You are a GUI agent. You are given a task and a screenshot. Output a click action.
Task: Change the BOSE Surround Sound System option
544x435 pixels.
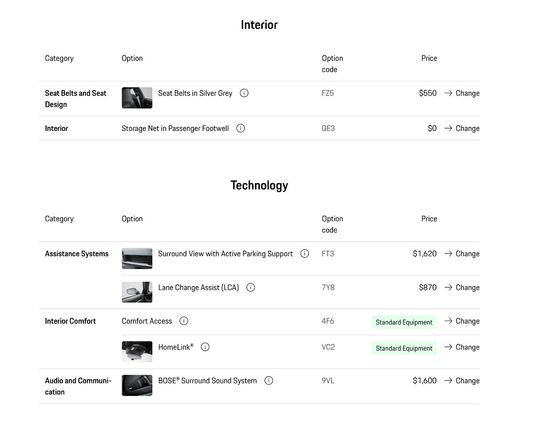[x=462, y=381]
